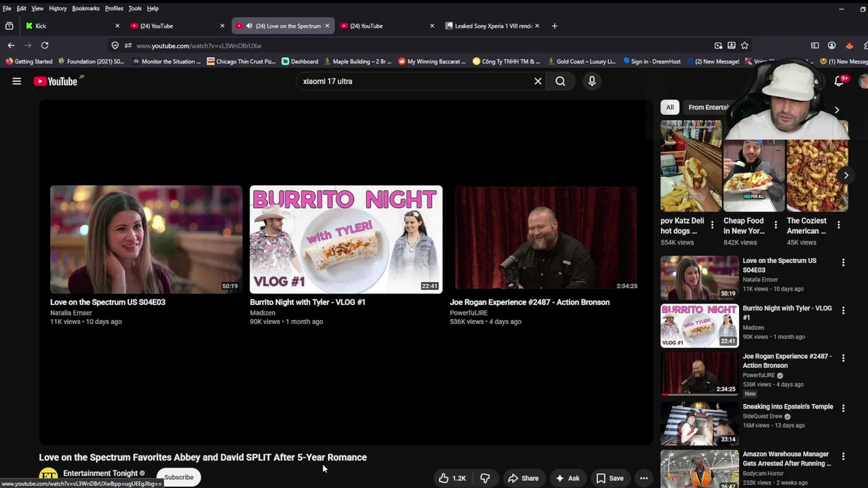Open the YouTube guide hamburger menu
The height and width of the screenshot is (488, 868).
coord(17,81)
